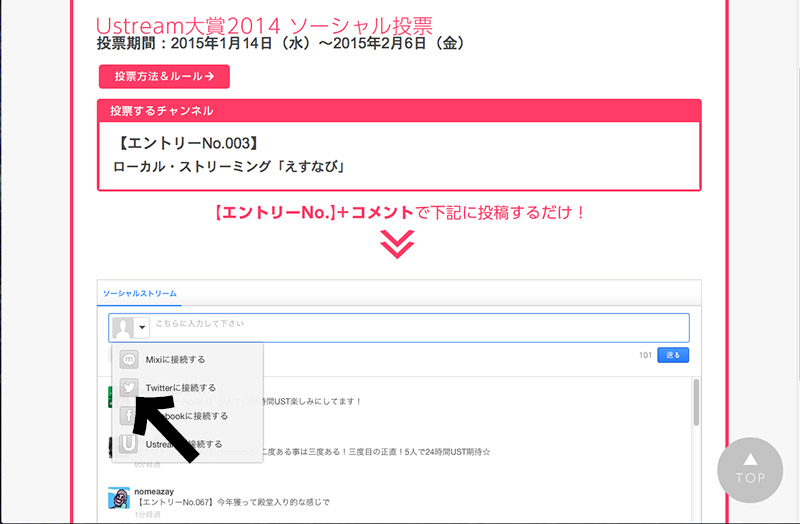This screenshot has height=524, width=800.
Task: Click the default user avatar in the comment box
Action: [123, 328]
